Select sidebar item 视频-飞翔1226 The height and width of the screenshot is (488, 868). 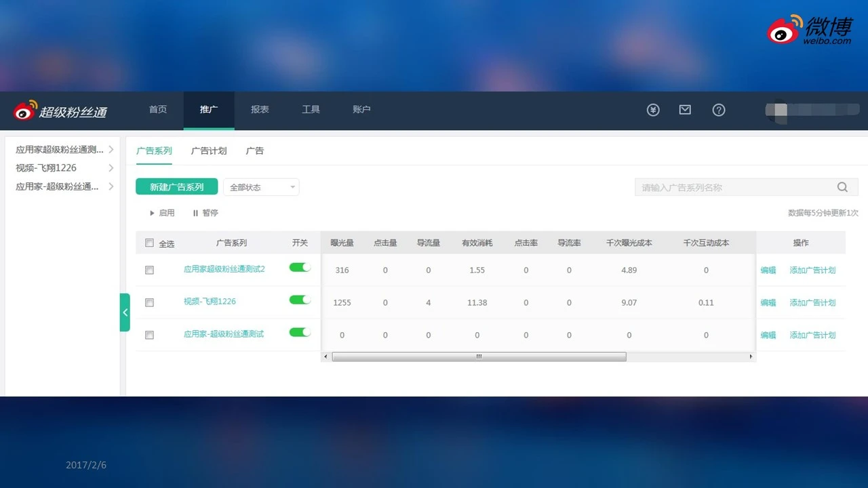[46, 167]
